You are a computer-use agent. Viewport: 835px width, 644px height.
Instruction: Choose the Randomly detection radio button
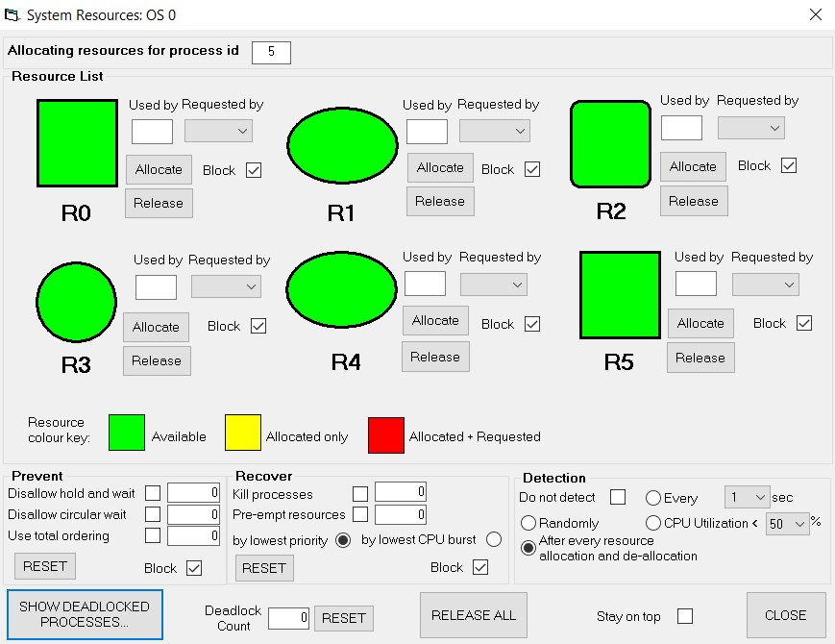pos(528,523)
